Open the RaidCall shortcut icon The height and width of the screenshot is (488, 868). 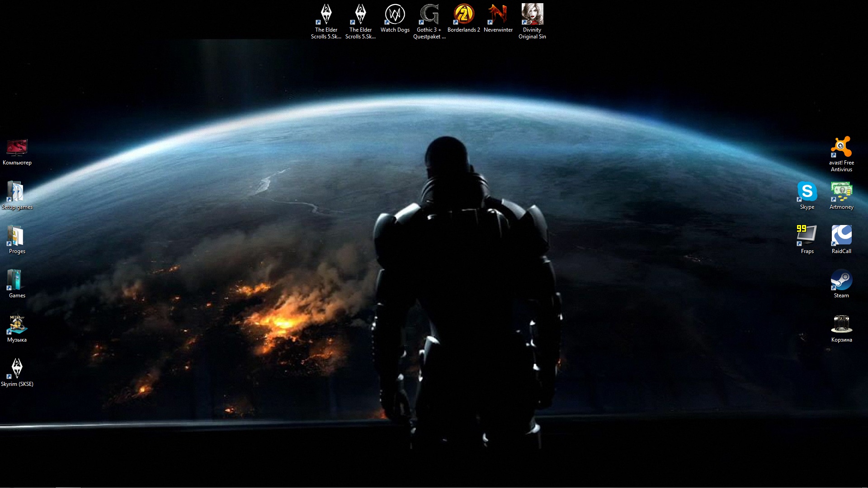coord(842,240)
